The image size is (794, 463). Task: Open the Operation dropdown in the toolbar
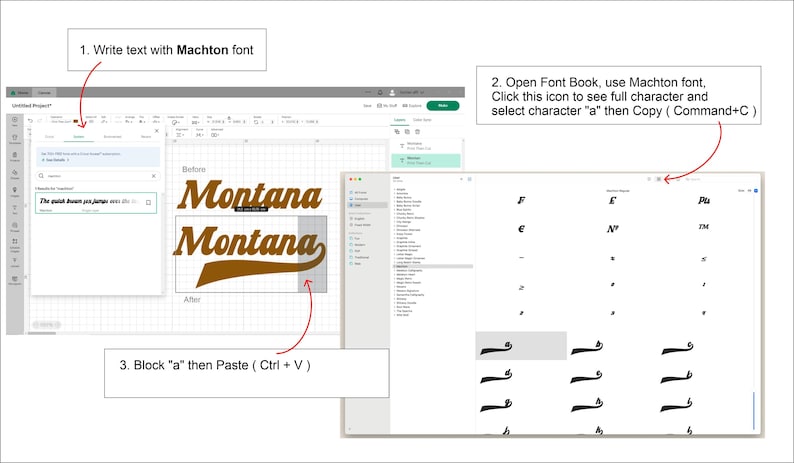click(61, 122)
